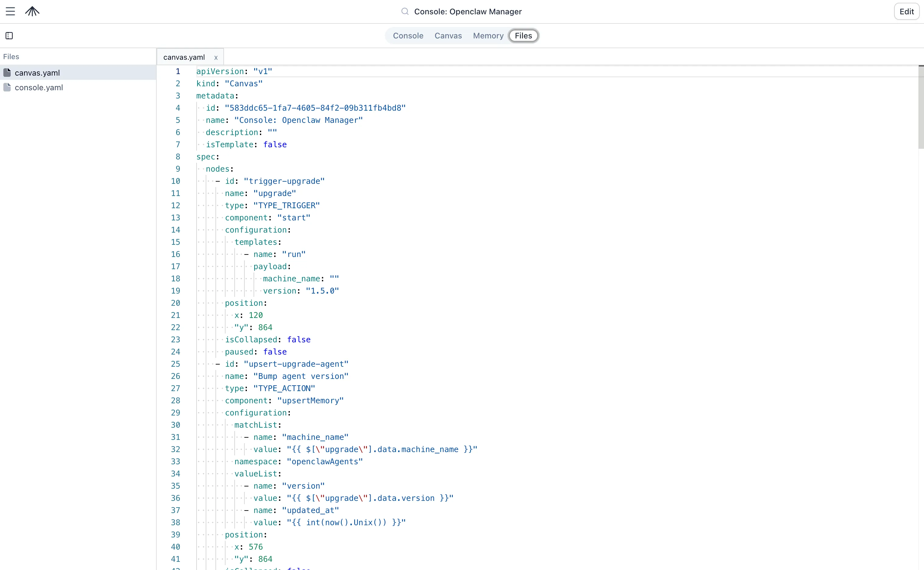The height and width of the screenshot is (570, 924).
Task: Toggle the sidebar panel icon
Action: [x=9, y=36]
